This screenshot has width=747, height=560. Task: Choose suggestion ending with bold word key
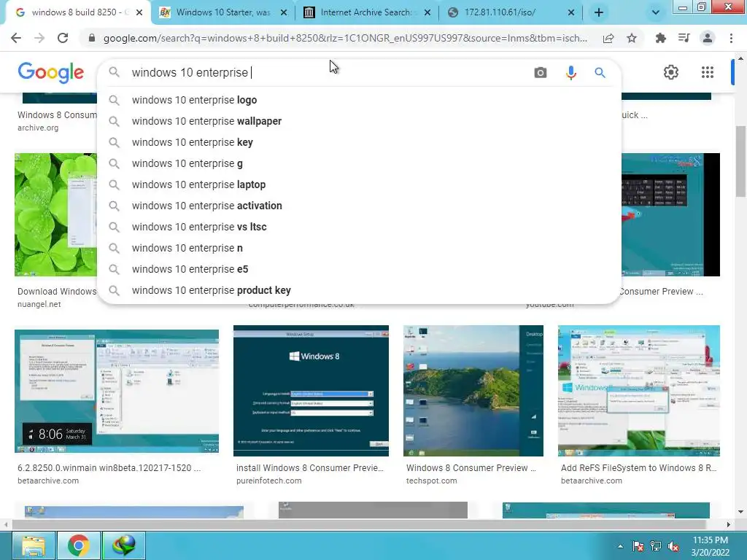pos(359,142)
